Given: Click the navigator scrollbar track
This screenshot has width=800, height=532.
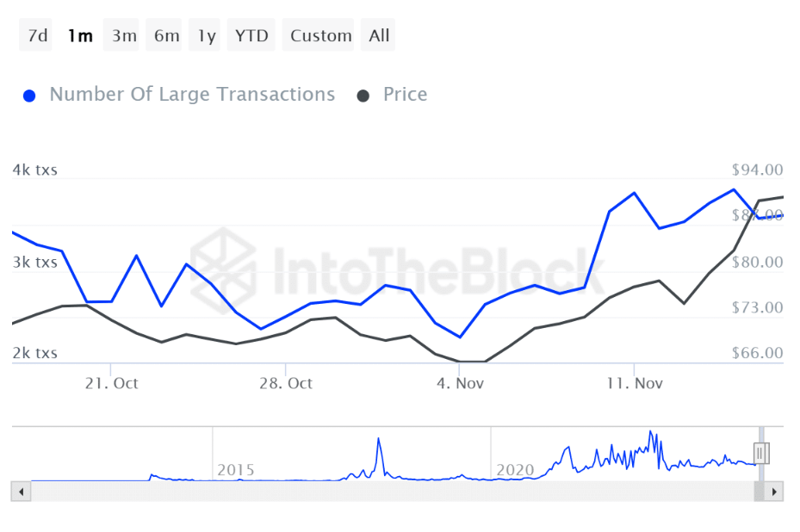Looking at the screenshot, I should [x=392, y=492].
